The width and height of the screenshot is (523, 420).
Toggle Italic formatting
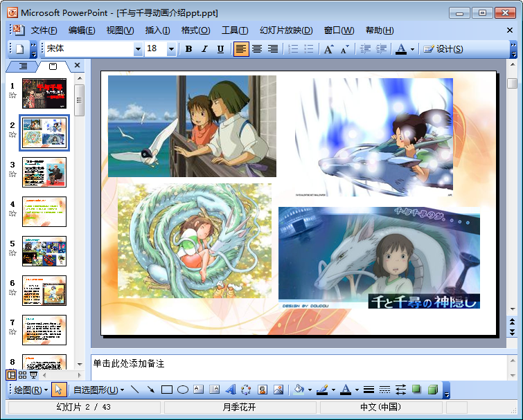204,49
